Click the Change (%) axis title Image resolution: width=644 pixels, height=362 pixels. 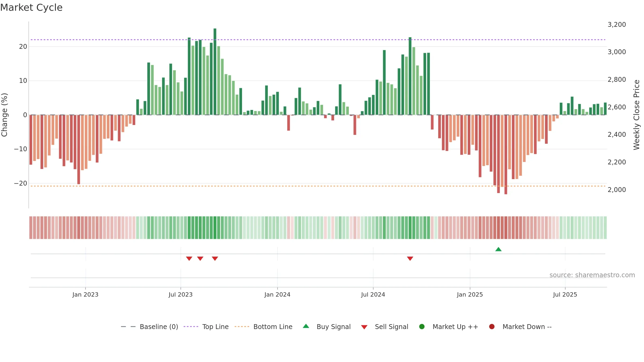pos(4,115)
